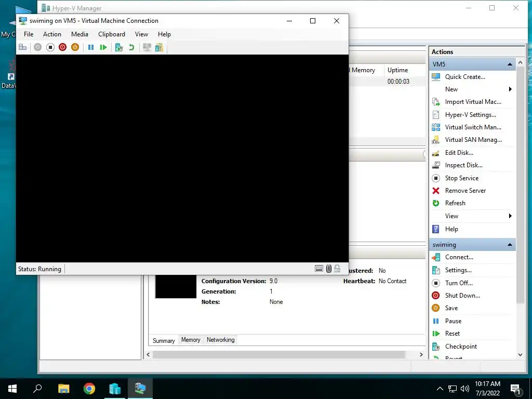The width and height of the screenshot is (532, 399).
Task: Switch to the Summary tab
Action: coord(164,341)
